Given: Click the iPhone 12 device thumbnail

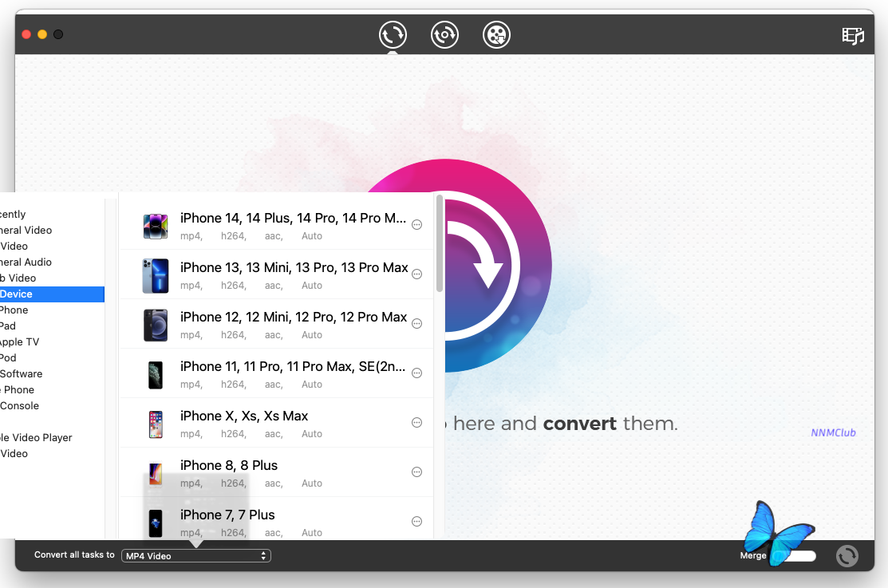Looking at the screenshot, I should tap(156, 326).
